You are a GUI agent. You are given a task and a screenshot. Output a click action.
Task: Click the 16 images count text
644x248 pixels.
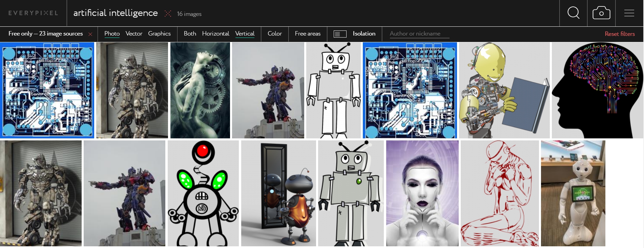point(189,14)
